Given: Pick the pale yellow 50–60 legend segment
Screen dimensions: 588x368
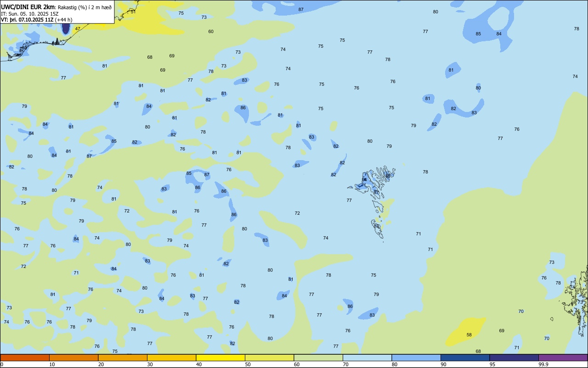Looking at the screenshot, I should 269,357.
